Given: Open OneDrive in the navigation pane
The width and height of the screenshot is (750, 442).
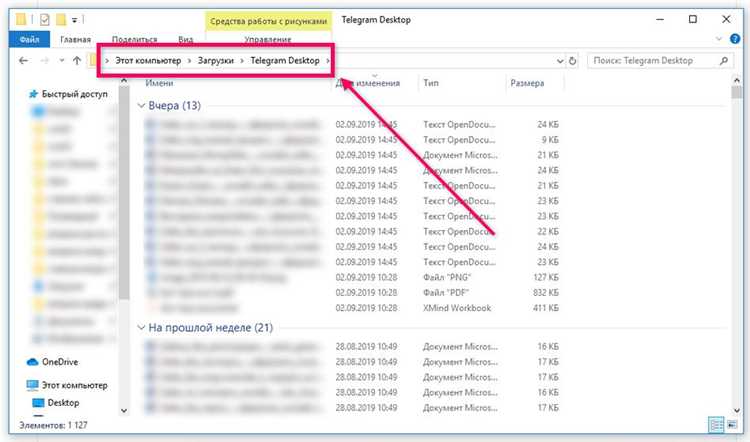Looking at the screenshot, I should click(61, 362).
